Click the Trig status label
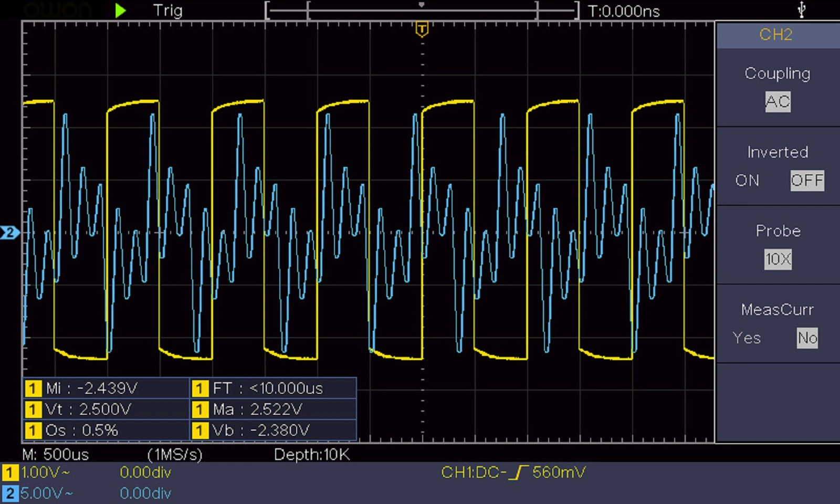Image resolution: width=840 pixels, height=504 pixels. (167, 10)
